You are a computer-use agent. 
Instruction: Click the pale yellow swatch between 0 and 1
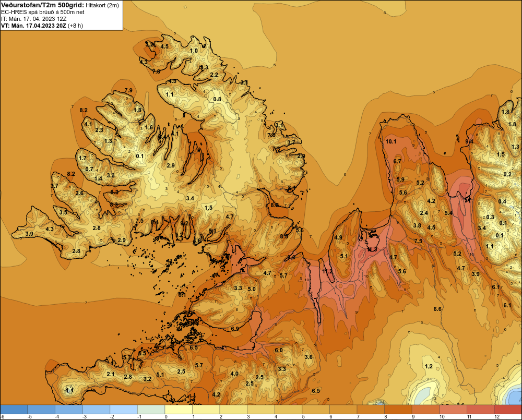click(179, 409)
